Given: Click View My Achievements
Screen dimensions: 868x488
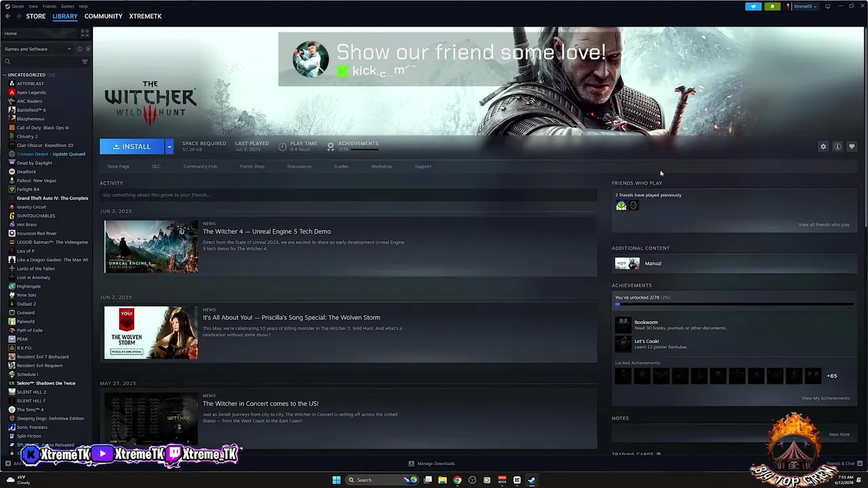Looking at the screenshot, I should pyautogui.click(x=825, y=398).
